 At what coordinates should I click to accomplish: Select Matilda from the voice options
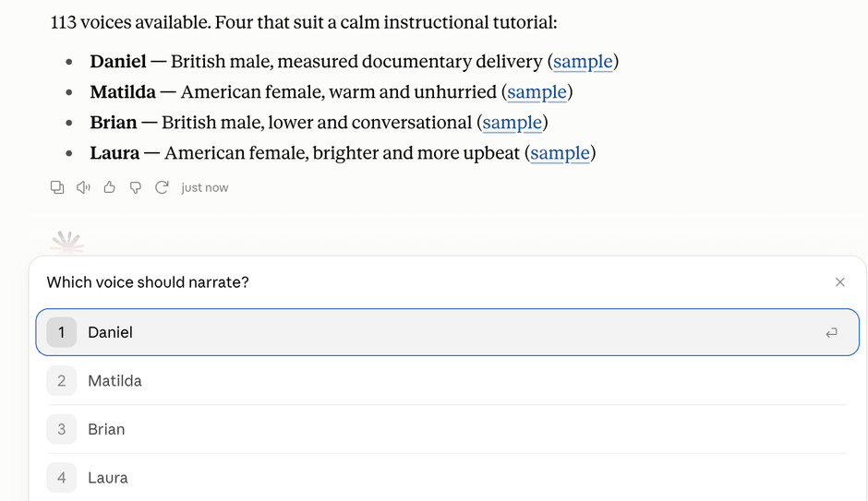point(447,381)
